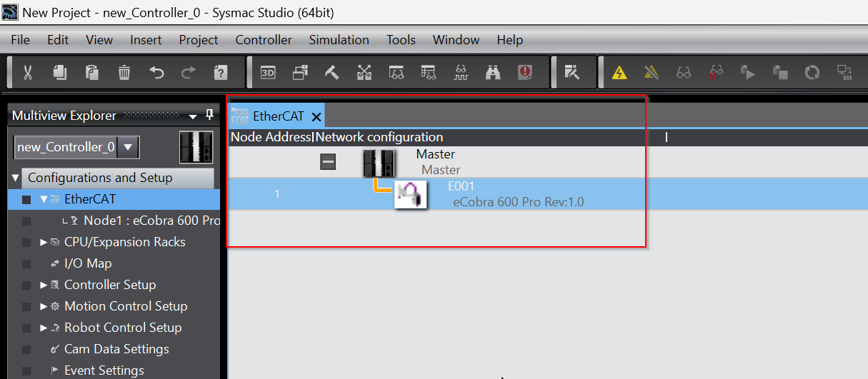Click the hammer build icon

point(332,72)
